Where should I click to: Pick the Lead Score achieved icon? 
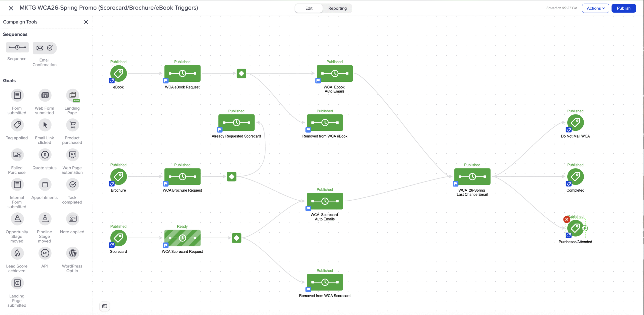(x=17, y=253)
